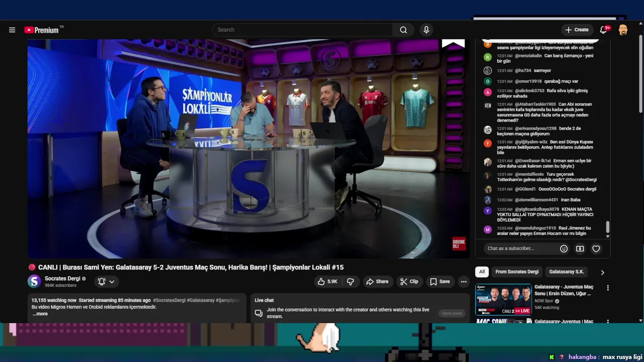
Task: Open the #Galatasaray hashtag link
Action: 201,300
